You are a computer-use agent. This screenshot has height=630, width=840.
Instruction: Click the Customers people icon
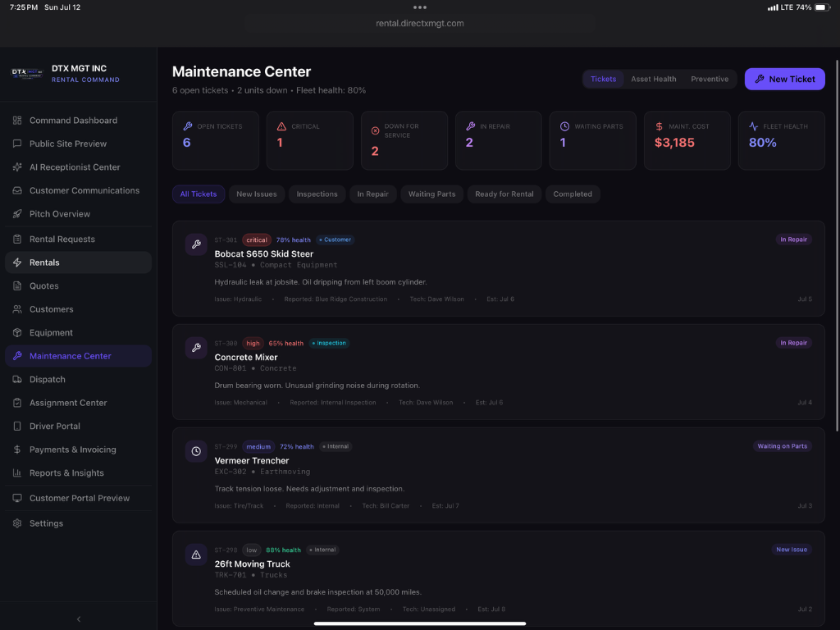pyautogui.click(x=17, y=309)
